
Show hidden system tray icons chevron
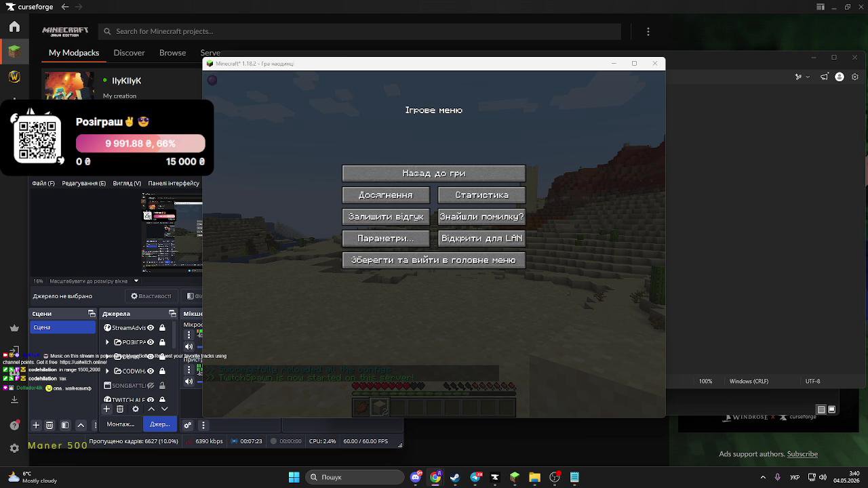click(x=763, y=477)
